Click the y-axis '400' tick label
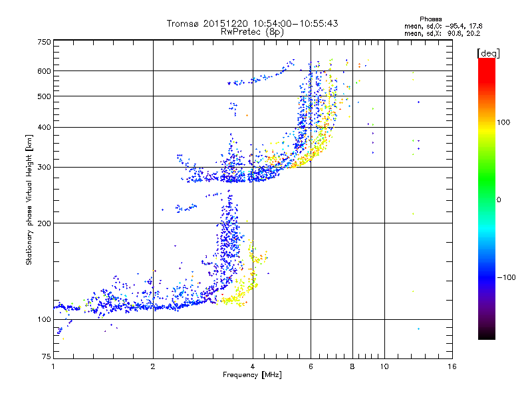 (44, 127)
